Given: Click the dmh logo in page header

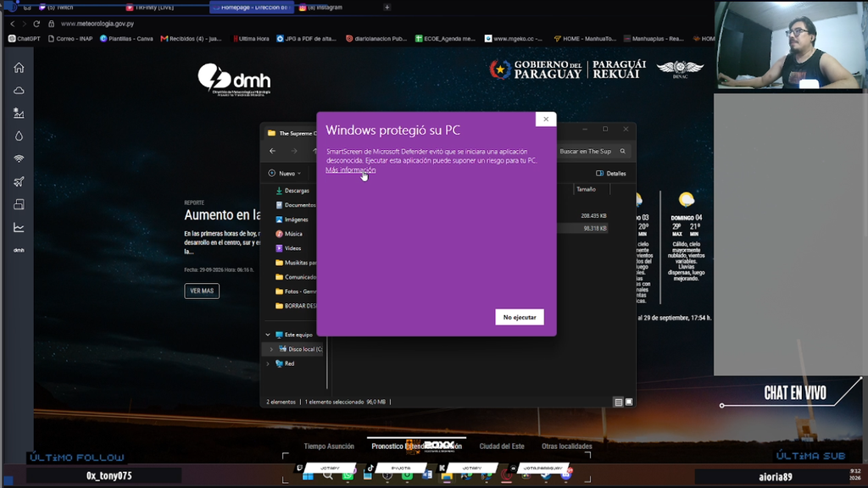Looking at the screenshot, I should (234, 80).
